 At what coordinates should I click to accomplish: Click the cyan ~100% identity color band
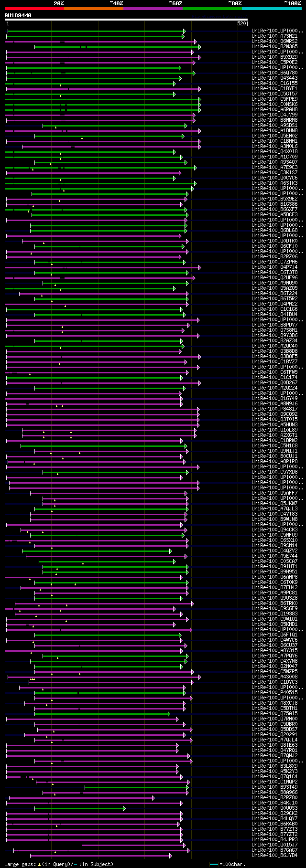(x=272, y=8)
